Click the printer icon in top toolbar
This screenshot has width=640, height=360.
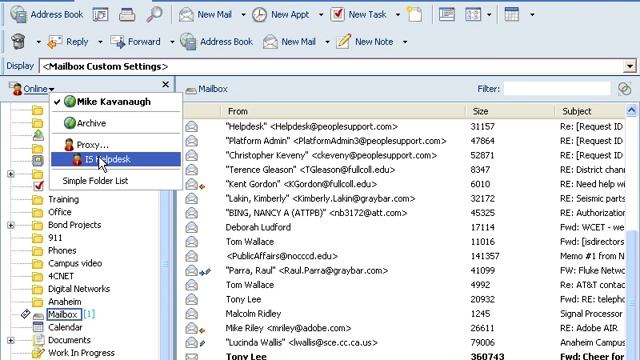[127, 15]
